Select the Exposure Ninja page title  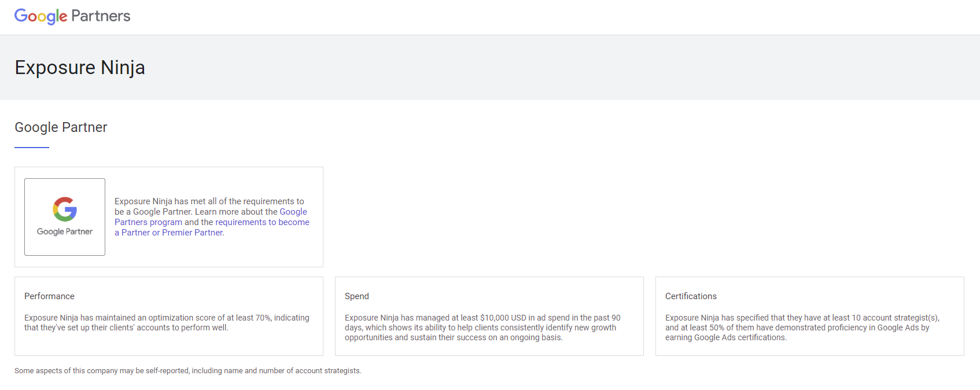[80, 68]
